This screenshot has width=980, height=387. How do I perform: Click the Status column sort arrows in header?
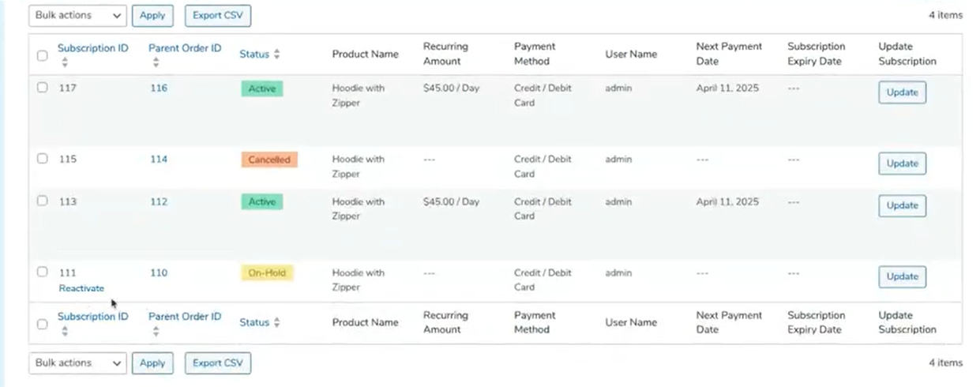(x=277, y=54)
